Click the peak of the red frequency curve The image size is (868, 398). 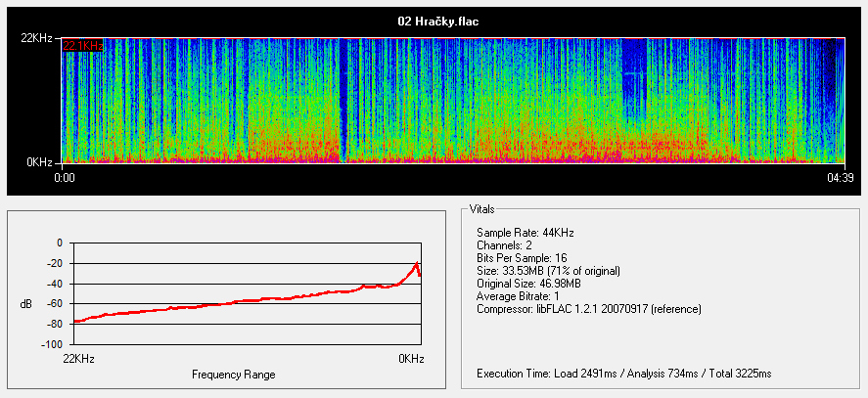pos(417,264)
